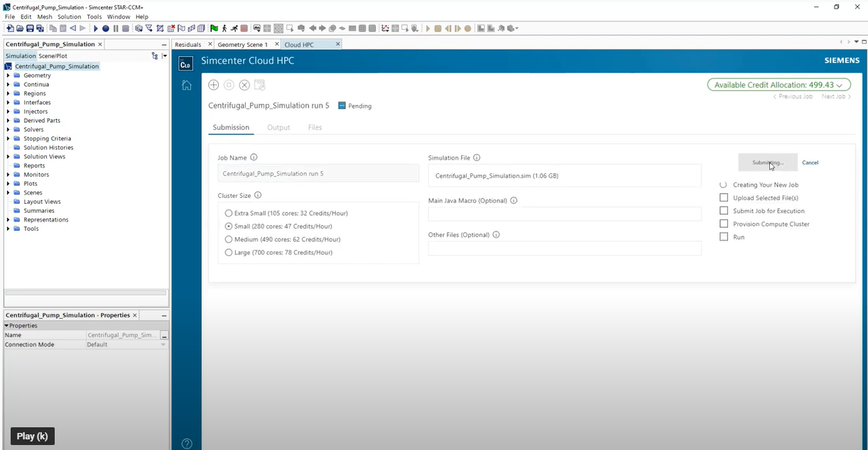Choose Medium 490 cores cluster size
868x450 pixels.
click(x=229, y=239)
